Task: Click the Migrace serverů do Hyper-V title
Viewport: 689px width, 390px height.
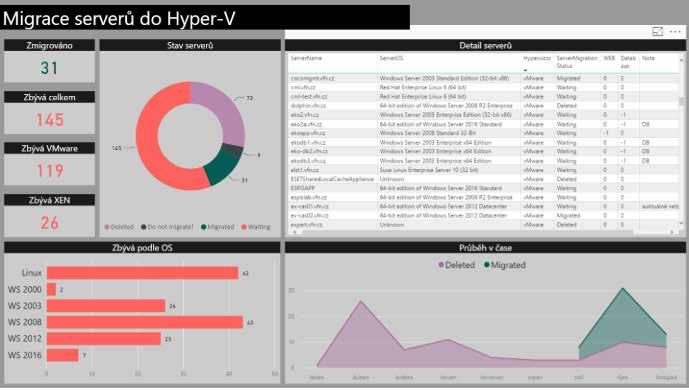Action: pos(119,18)
